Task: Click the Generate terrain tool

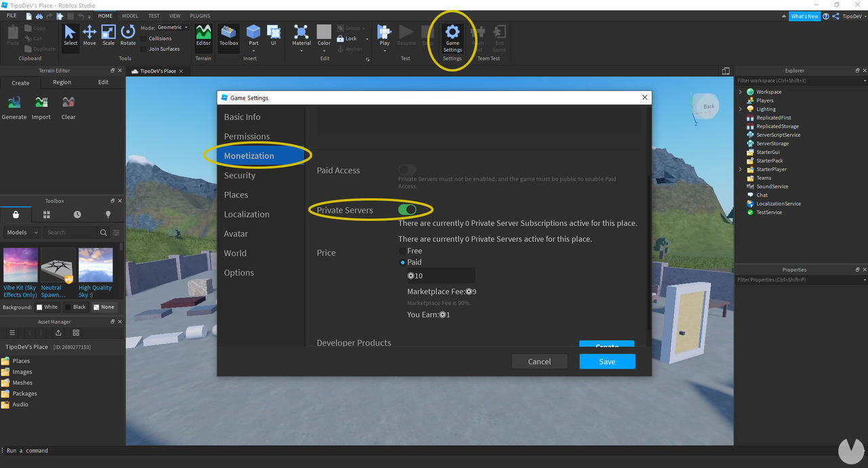Action: (x=14, y=107)
